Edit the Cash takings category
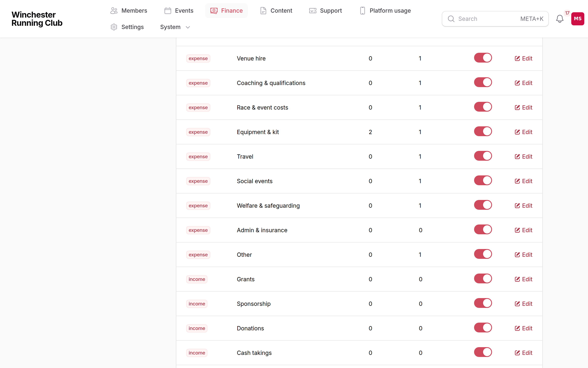 click(x=523, y=353)
